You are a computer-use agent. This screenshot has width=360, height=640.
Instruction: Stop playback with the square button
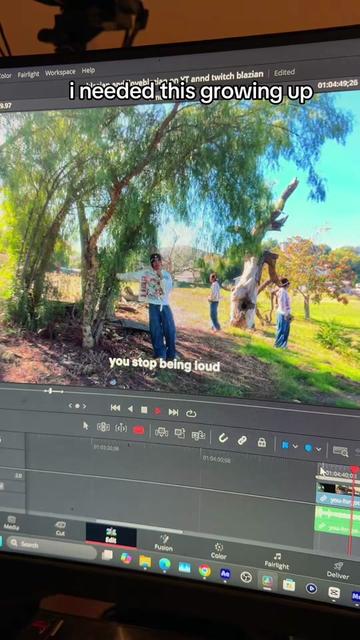[x=144, y=409]
